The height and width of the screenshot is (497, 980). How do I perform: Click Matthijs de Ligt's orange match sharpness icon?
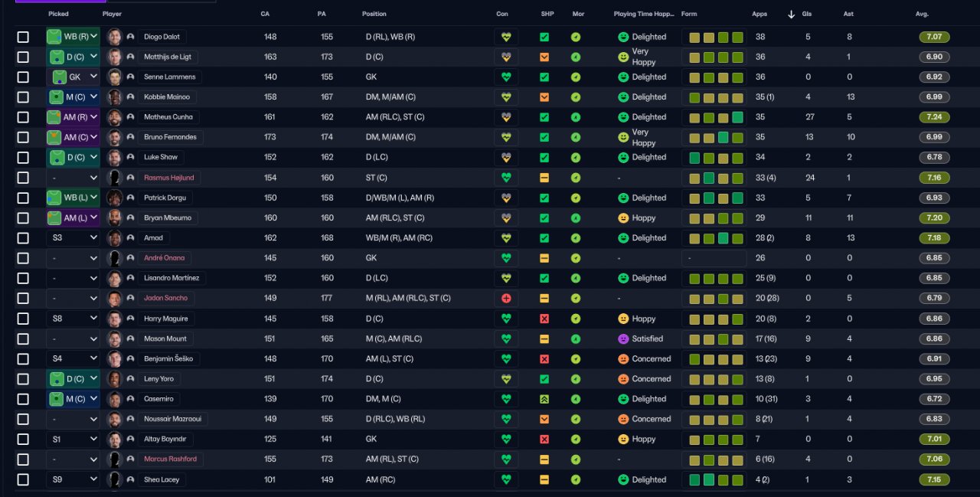[544, 57]
